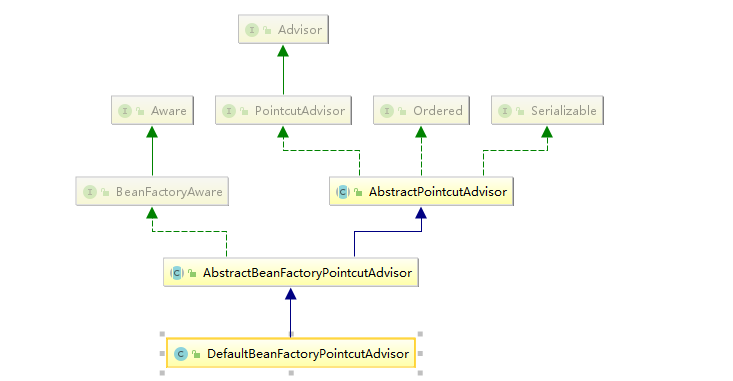Click the class icon on DefaultBeanFactoryPointcutAdvisor
The width and height of the screenshot is (733, 381).
coord(180,354)
